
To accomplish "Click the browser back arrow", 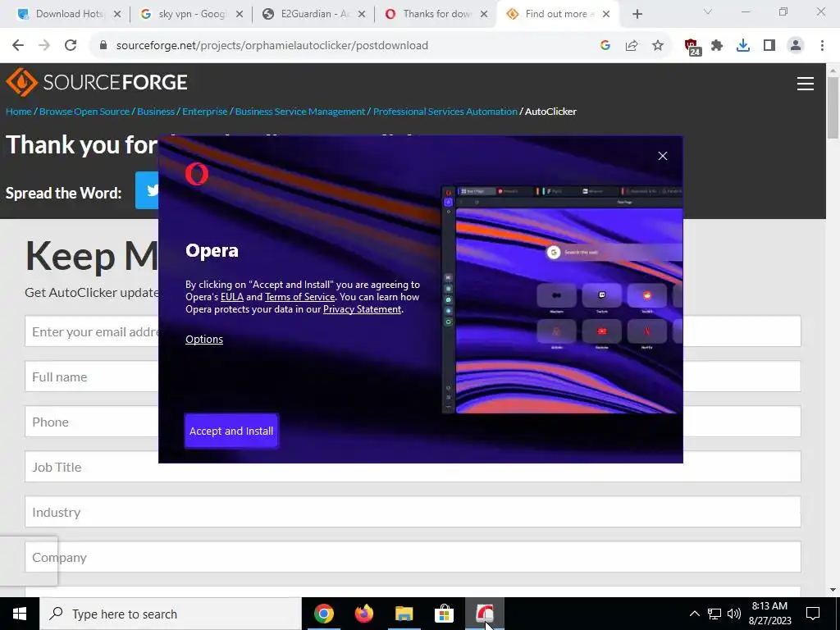I will click(x=18, y=46).
